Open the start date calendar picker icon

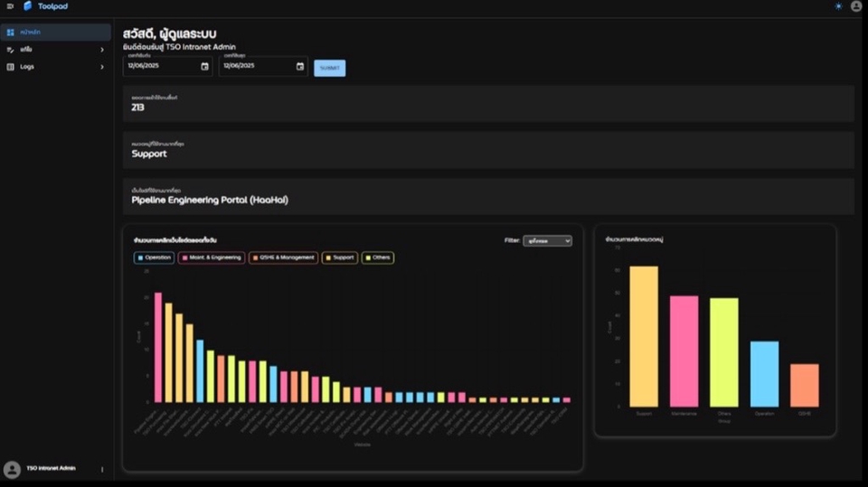coord(204,66)
